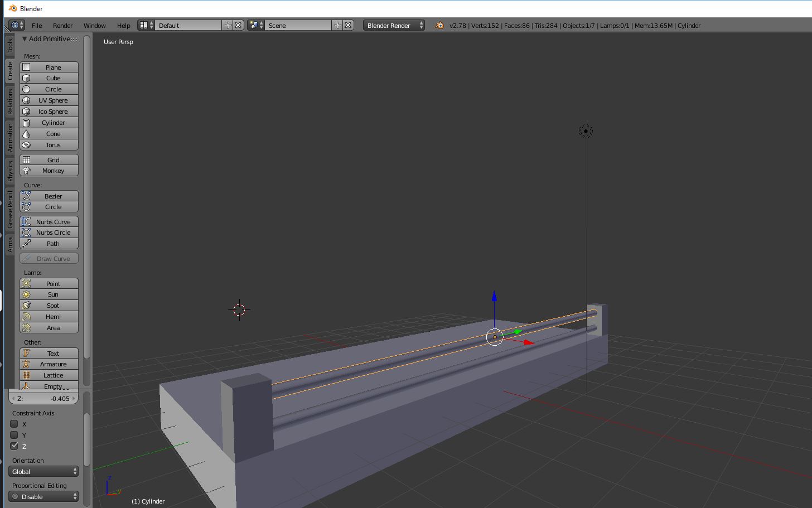812x508 pixels.
Task: Open the editor type selector dropdown
Action: [17, 25]
